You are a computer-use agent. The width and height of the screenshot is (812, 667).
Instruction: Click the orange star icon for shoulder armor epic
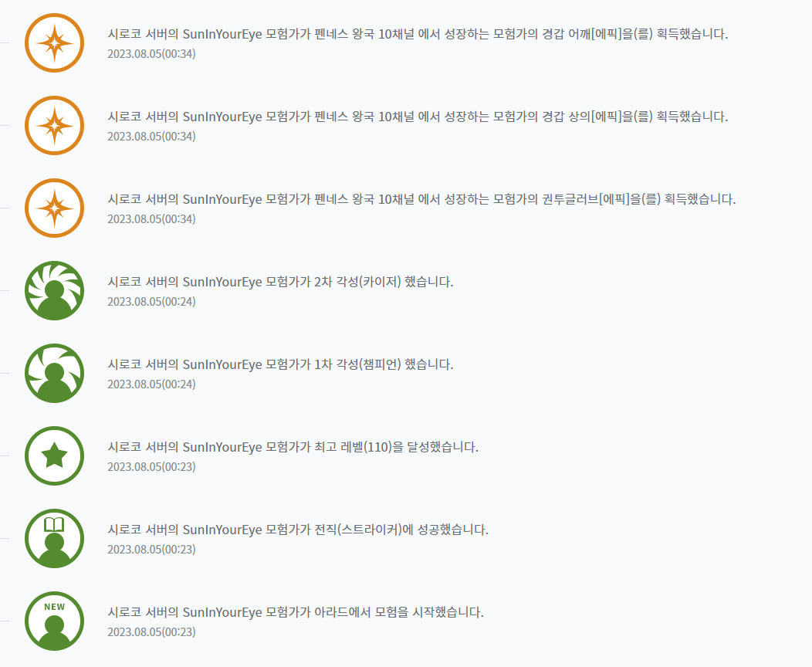(x=54, y=43)
